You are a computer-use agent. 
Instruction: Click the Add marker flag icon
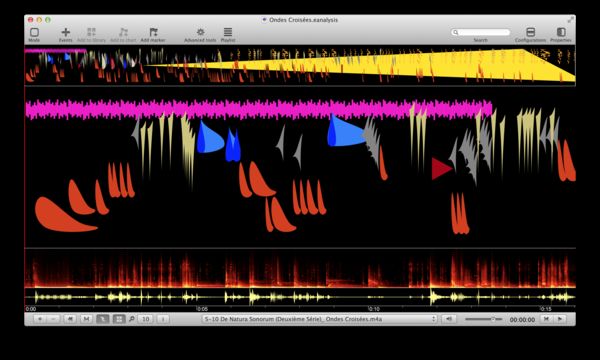pyautogui.click(x=153, y=32)
